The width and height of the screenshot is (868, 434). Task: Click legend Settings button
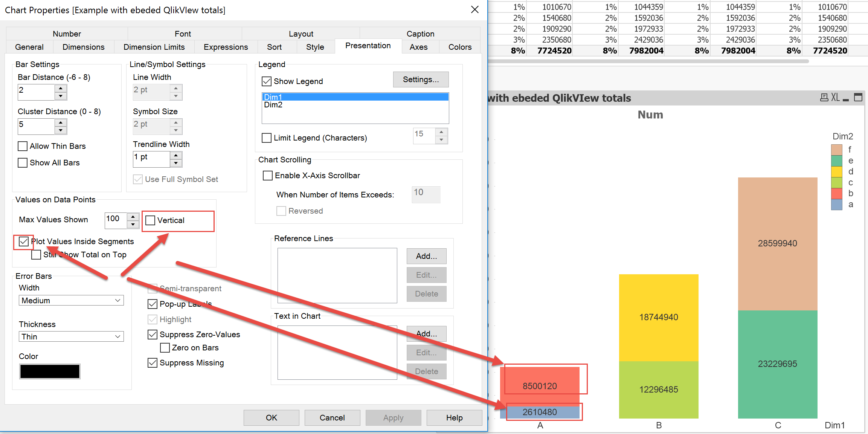[x=421, y=79]
